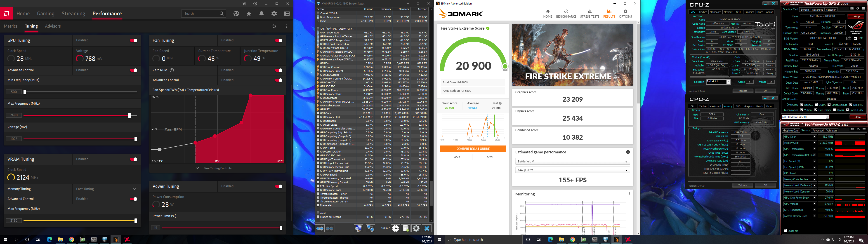Click the Radeon Software search field
This screenshot has height=244, width=868.
(x=204, y=14)
